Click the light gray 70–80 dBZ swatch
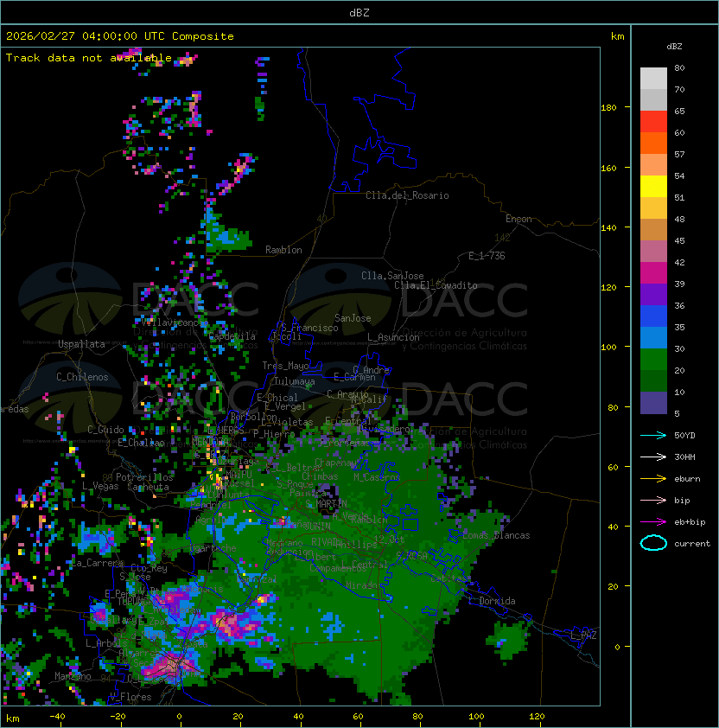Image resolution: width=719 pixels, height=728 pixels. click(x=653, y=79)
